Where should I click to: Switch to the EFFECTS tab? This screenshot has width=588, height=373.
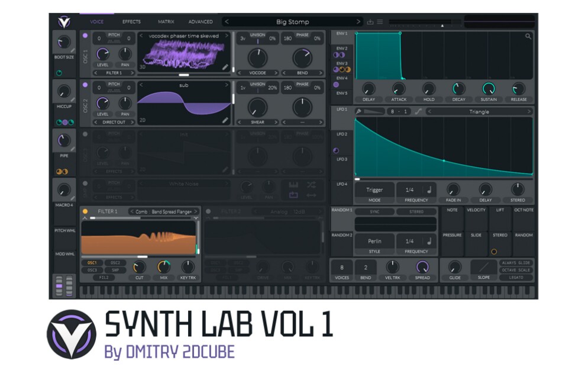[x=131, y=22]
